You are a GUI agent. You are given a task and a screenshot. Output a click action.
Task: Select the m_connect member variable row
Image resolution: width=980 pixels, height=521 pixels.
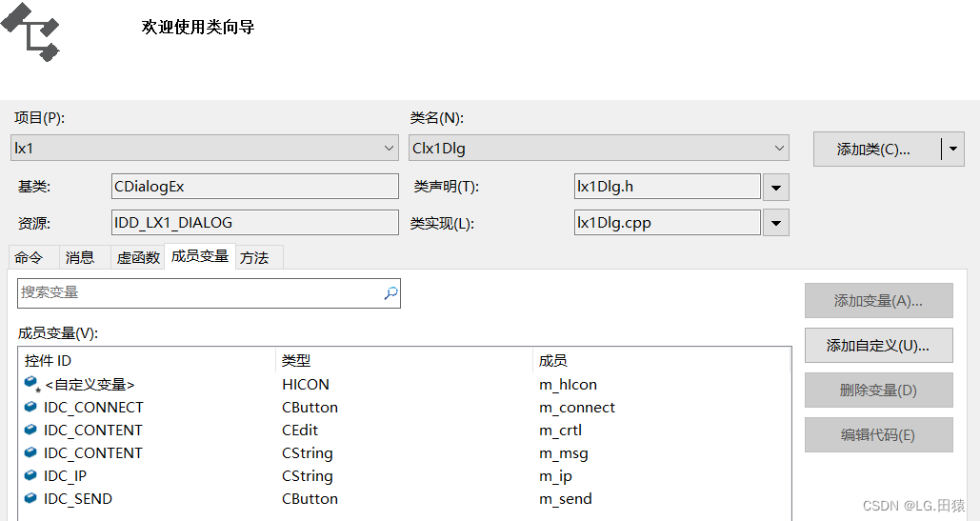pyautogui.click(x=405, y=408)
